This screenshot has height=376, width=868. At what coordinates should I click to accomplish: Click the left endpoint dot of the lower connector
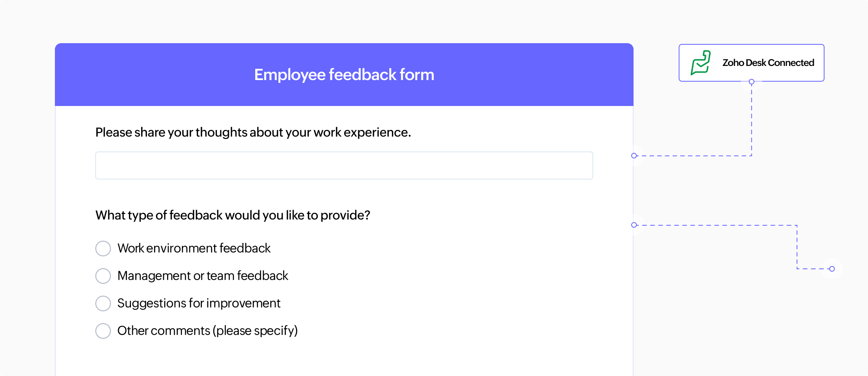click(x=634, y=225)
